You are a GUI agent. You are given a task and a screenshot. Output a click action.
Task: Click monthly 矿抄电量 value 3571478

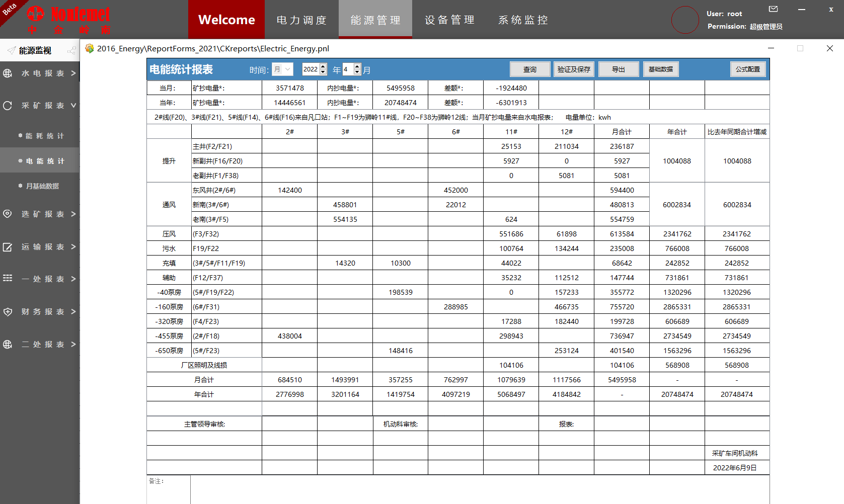[x=290, y=88]
